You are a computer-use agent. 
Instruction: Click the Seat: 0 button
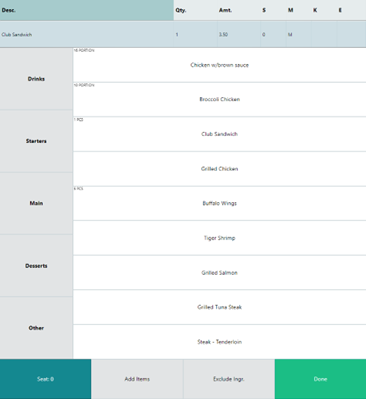click(x=45, y=379)
